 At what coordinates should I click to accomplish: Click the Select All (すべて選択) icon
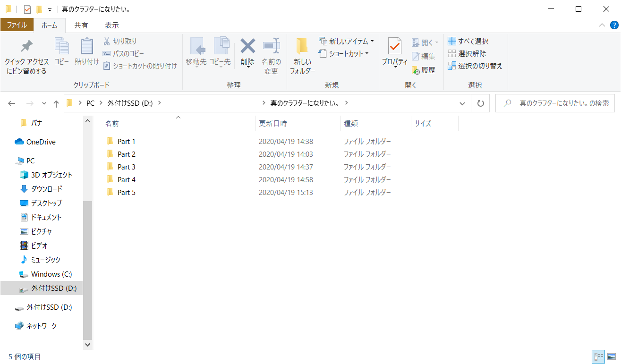pos(452,42)
